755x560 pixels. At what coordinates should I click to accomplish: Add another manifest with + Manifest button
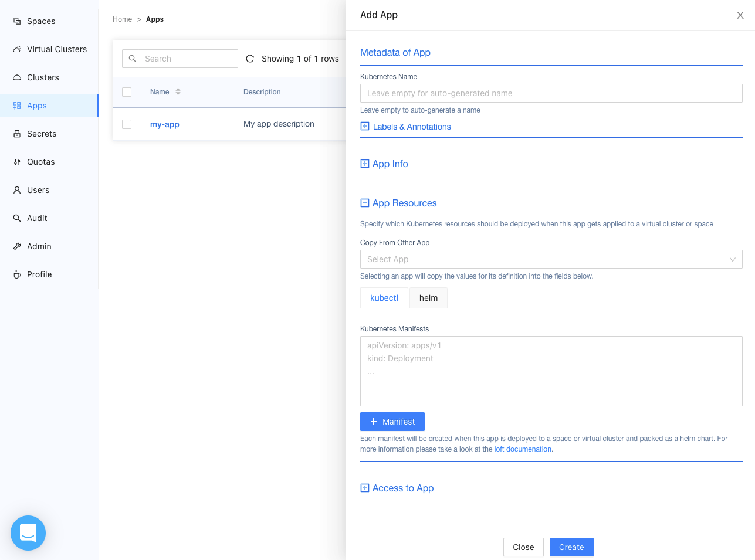tap(392, 422)
